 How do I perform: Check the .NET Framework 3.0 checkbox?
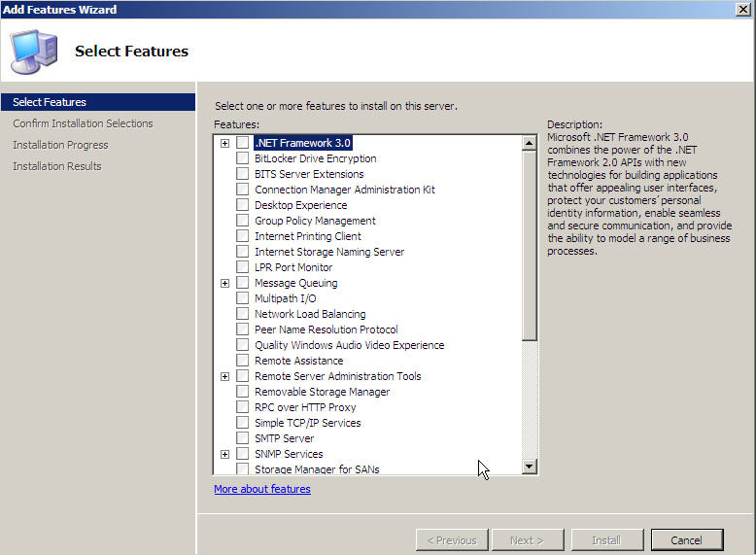pyautogui.click(x=243, y=143)
